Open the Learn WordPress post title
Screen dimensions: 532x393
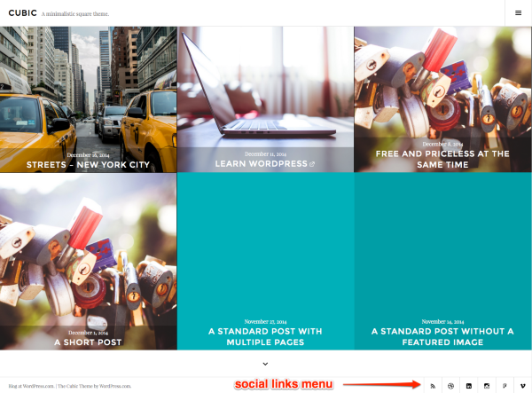262,164
